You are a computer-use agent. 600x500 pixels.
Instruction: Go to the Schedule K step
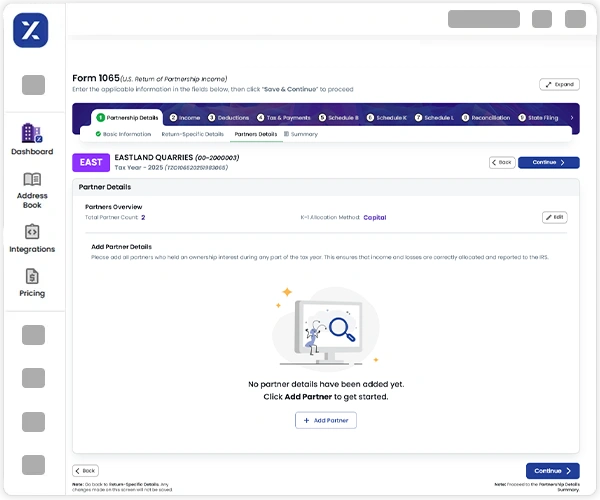point(387,118)
